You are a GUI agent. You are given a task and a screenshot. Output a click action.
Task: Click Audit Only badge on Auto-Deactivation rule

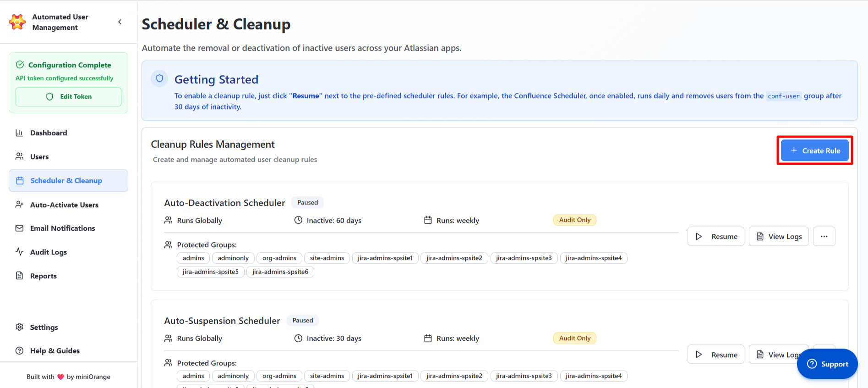coord(575,220)
